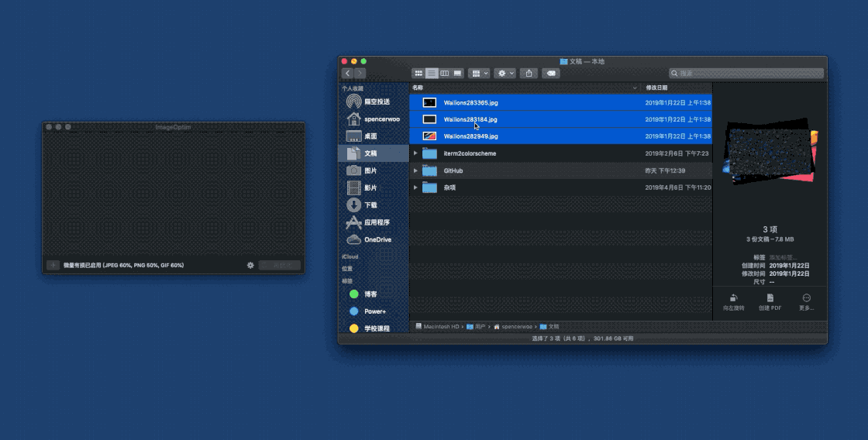
Task: Open 桌面 (Desktop) in sidebar
Action: tap(373, 136)
